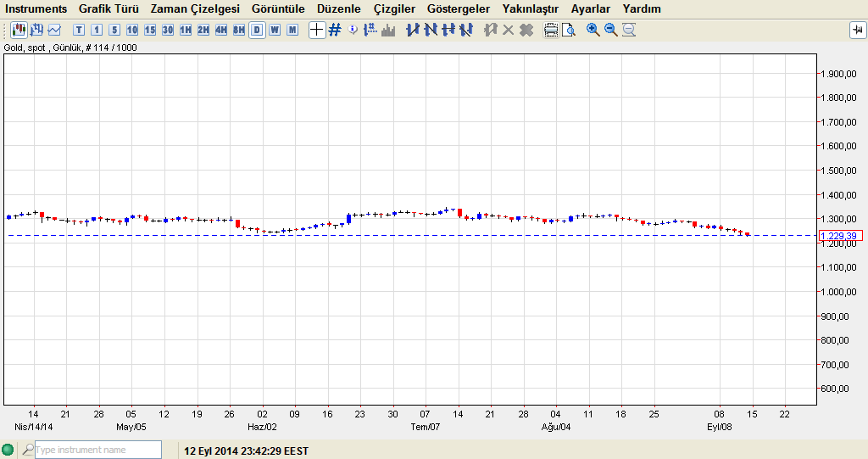This screenshot has width=868, height=459.
Task: Zoom out of the chart
Action: click(610, 30)
